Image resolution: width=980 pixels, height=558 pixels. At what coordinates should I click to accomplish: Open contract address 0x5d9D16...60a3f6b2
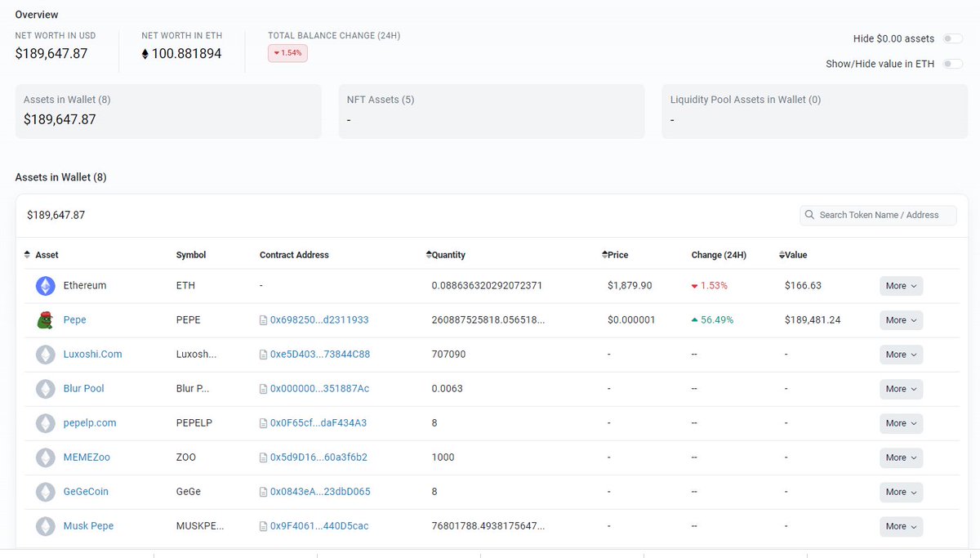(318, 458)
